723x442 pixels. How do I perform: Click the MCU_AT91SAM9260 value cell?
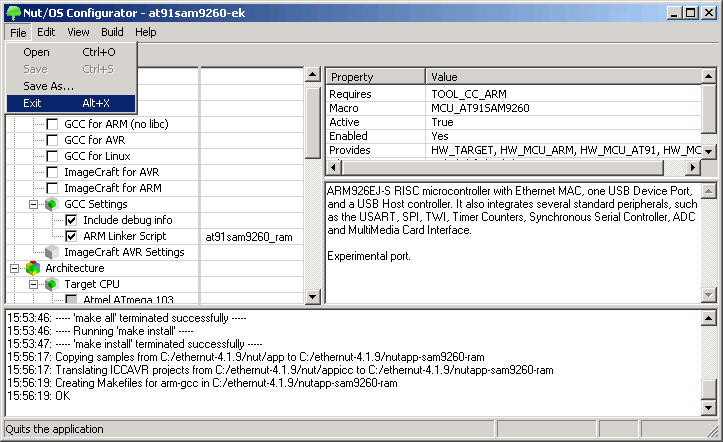[x=563, y=108]
